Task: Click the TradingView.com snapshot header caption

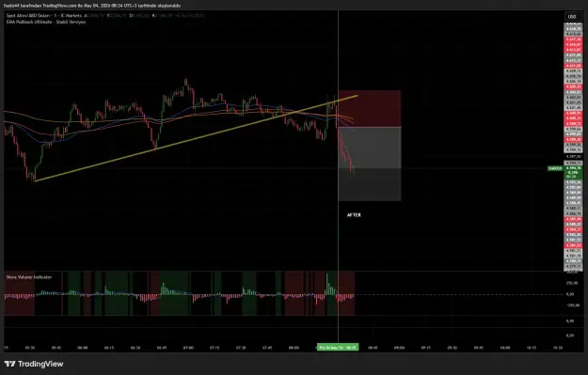Action: point(92,6)
